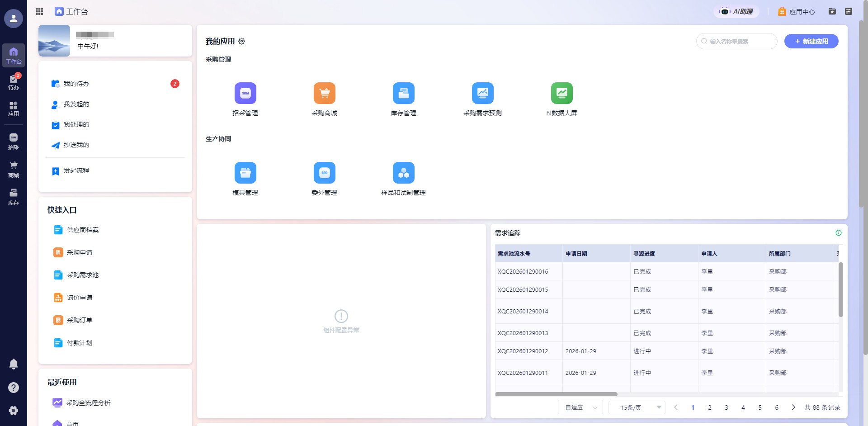Launch the 模具管理 app icon

(245, 173)
